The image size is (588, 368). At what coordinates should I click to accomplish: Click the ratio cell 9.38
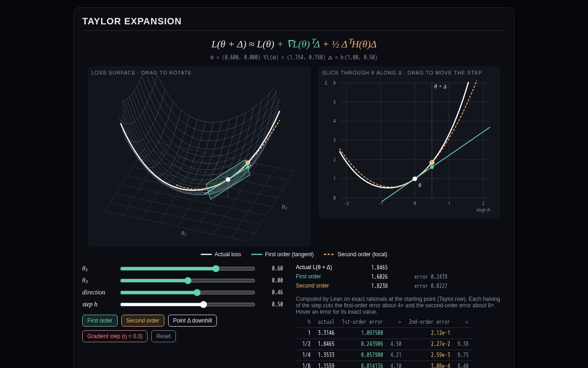click(463, 344)
